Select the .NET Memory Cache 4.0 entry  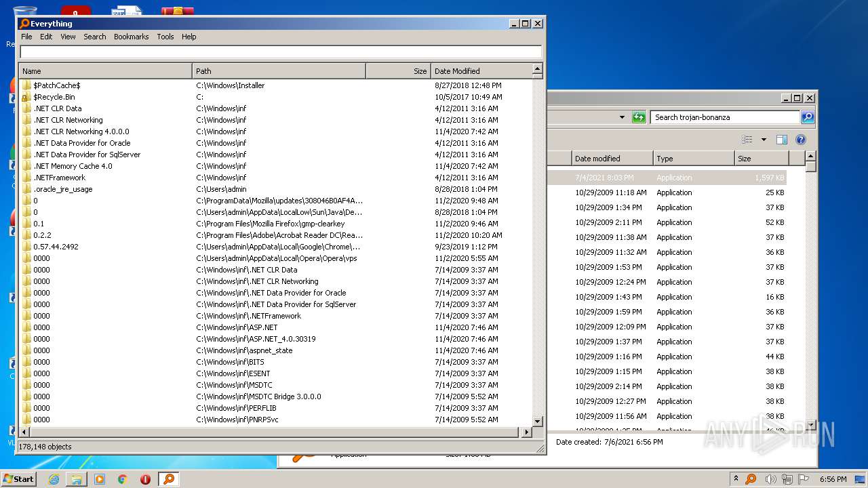click(73, 166)
